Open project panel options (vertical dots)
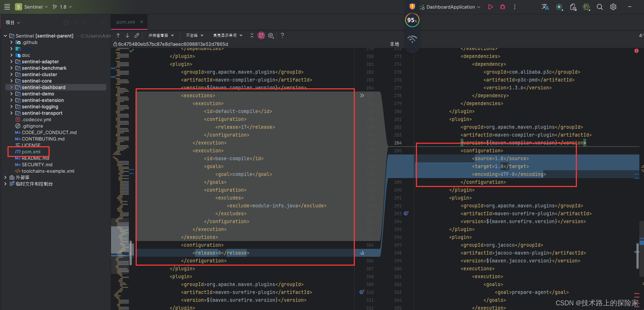This screenshot has width=644, height=310. [x=94, y=23]
